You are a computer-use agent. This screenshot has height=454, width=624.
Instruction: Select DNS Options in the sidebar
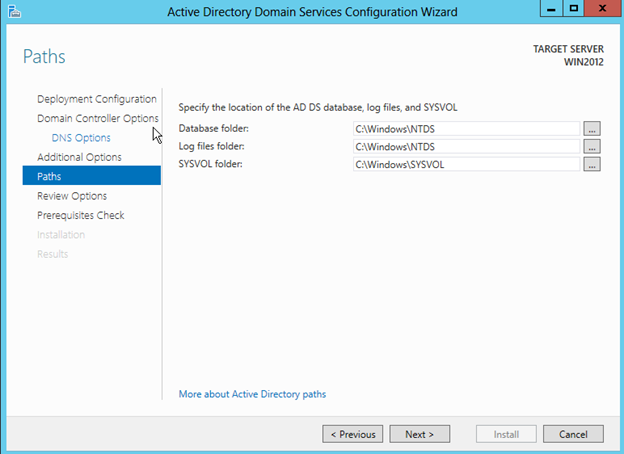click(x=81, y=138)
